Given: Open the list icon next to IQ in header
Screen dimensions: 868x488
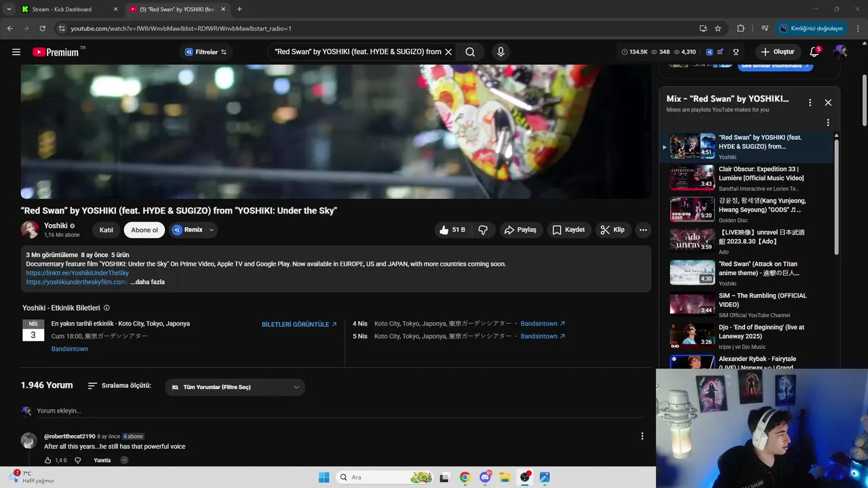Looking at the screenshot, I should 720,52.
